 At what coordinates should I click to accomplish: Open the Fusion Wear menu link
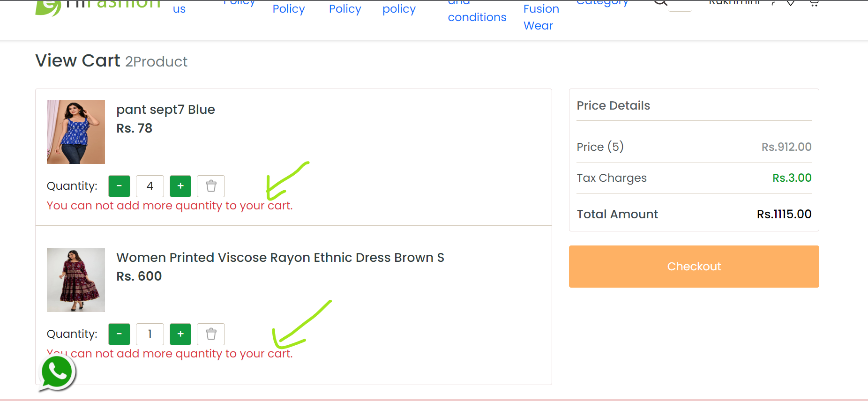pyautogui.click(x=541, y=17)
